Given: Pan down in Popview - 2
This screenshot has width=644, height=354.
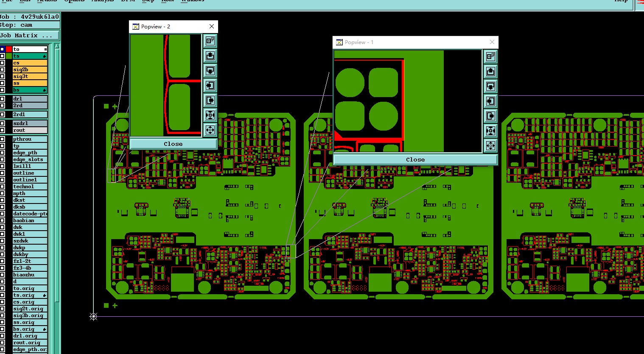Looking at the screenshot, I should (x=210, y=70).
